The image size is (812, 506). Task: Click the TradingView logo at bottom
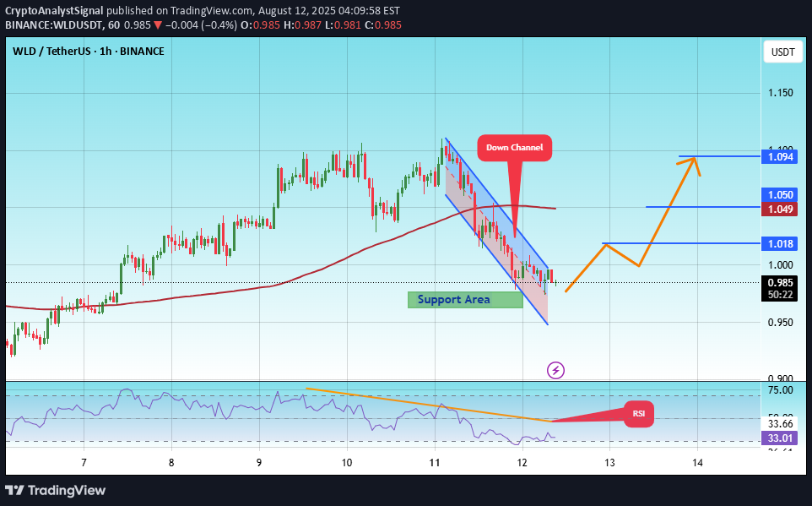[x=56, y=491]
